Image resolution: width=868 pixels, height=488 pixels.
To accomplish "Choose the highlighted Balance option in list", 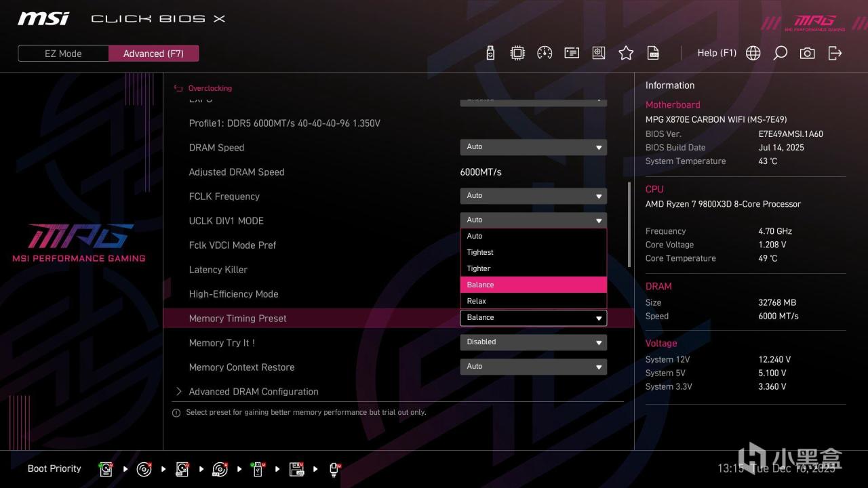I will (x=533, y=285).
